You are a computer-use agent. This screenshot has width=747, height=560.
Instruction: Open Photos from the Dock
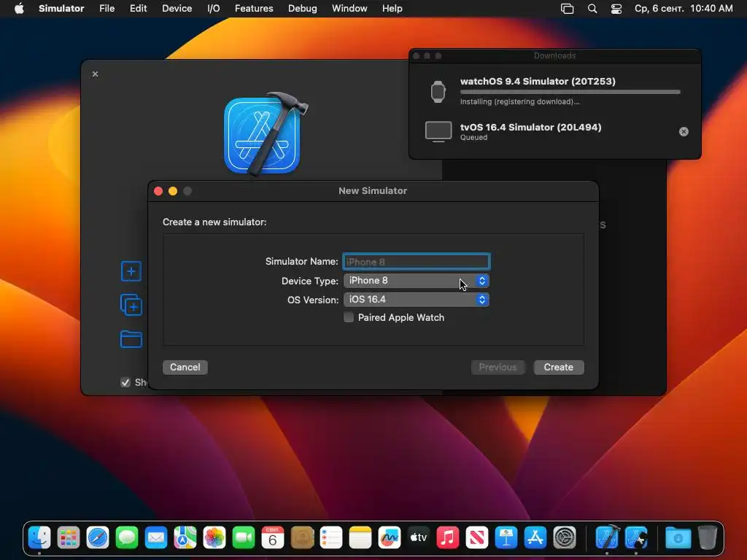click(x=214, y=538)
